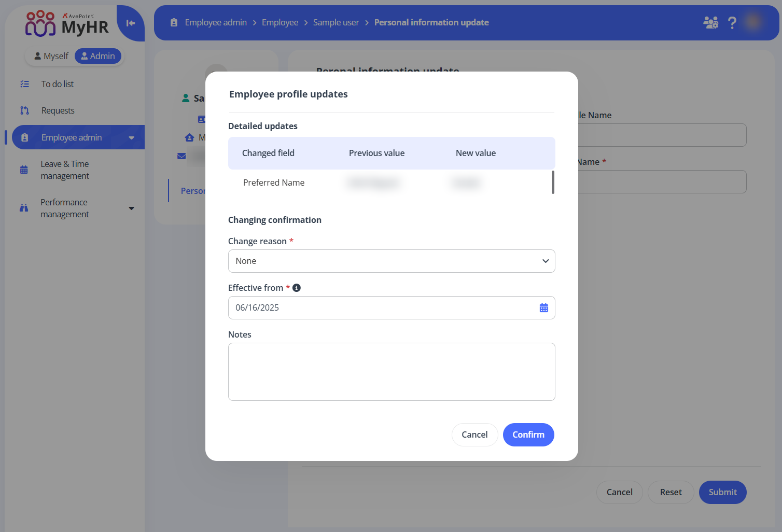
Task: Cancel the profile updates dialog
Action: tap(474, 435)
